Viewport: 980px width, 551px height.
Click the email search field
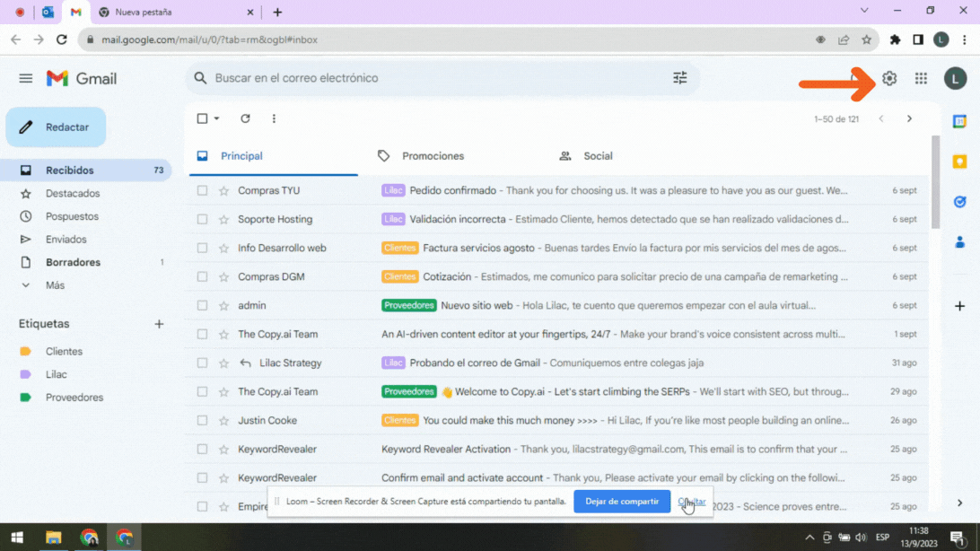(x=431, y=78)
